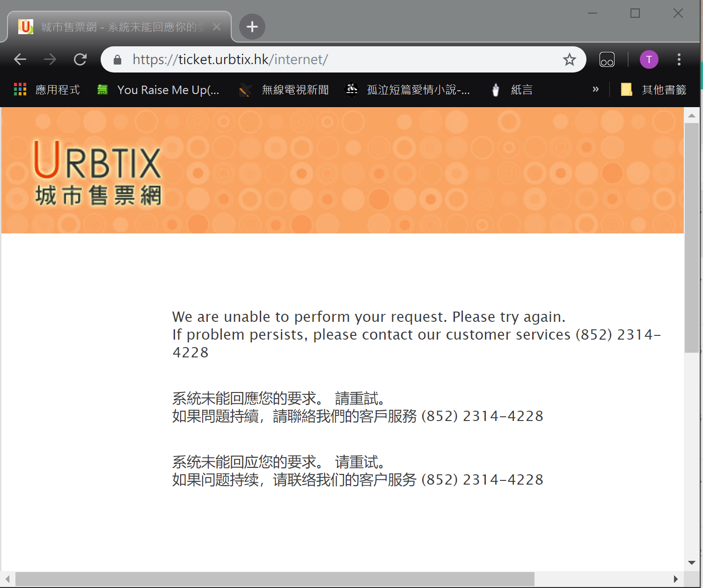Image resolution: width=703 pixels, height=588 pixels.
Task: Open You Raise Me Up bookmark
Action: tap(158, 89)
